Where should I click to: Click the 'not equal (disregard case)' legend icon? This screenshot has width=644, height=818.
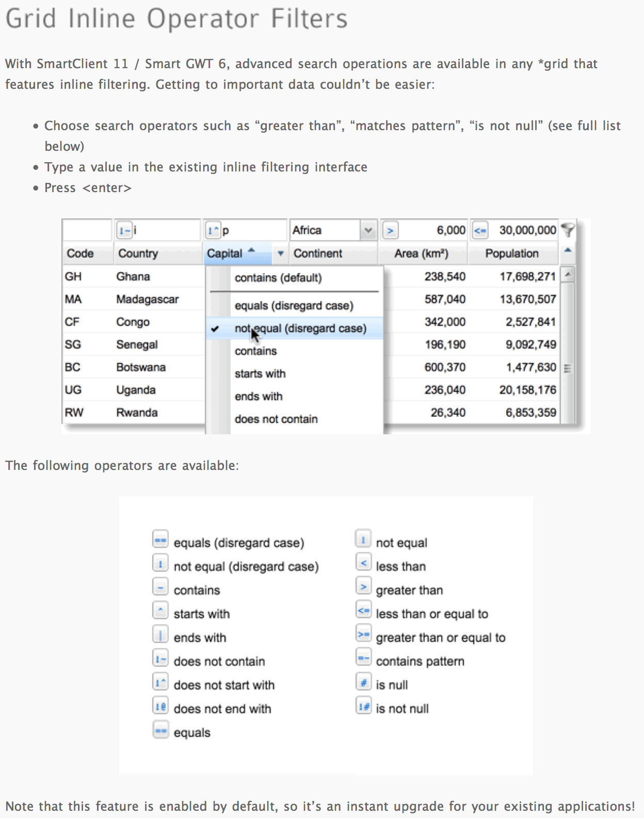160,563
